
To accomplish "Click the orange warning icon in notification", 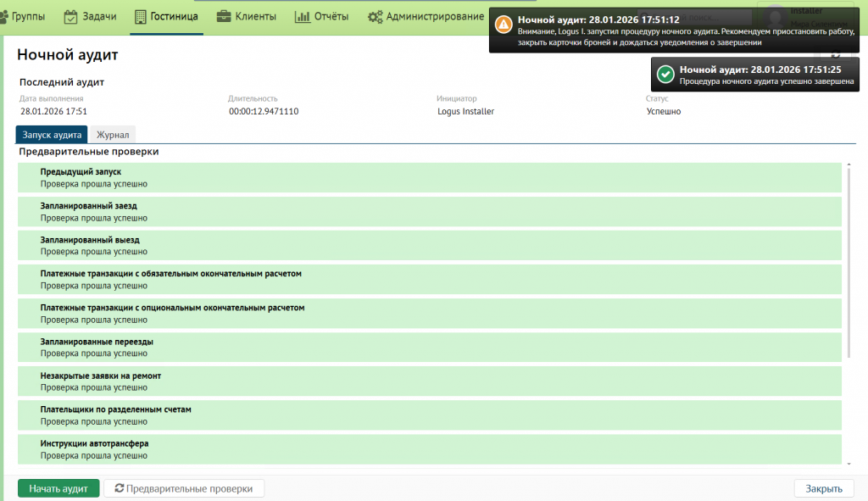I will tap(504, 24).
